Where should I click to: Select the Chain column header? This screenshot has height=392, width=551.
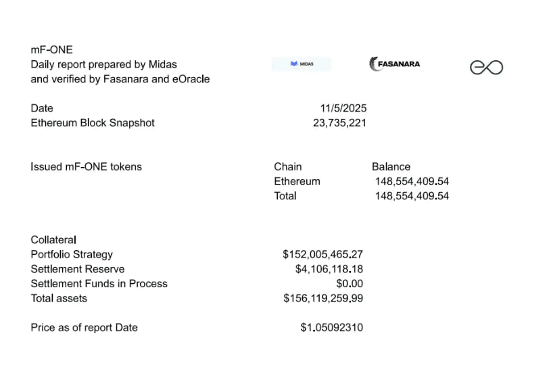(x=288, y=167)
